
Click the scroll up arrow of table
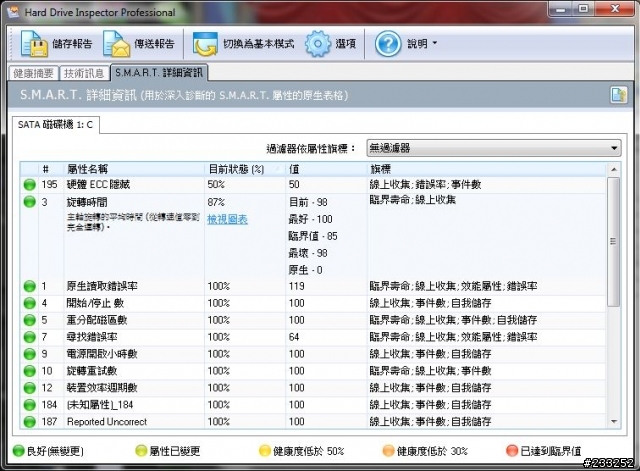coord(614,169)
